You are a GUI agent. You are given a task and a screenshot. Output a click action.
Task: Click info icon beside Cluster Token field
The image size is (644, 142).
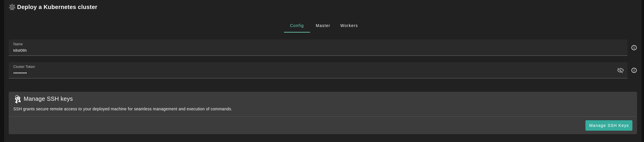click(x=634, y=70)
